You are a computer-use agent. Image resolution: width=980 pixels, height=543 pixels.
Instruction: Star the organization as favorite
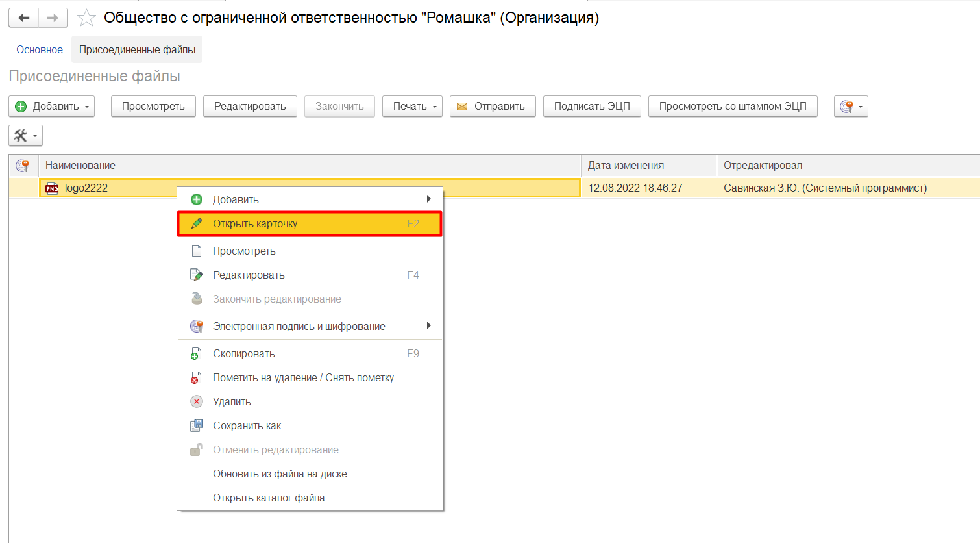(86, 18)
